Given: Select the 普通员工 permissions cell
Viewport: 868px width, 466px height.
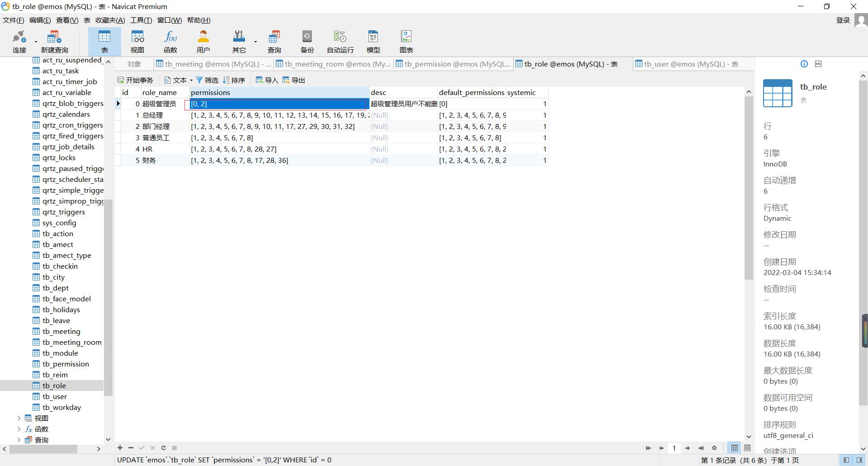Looking at the screenshot, I should click(x=279, y=138).
